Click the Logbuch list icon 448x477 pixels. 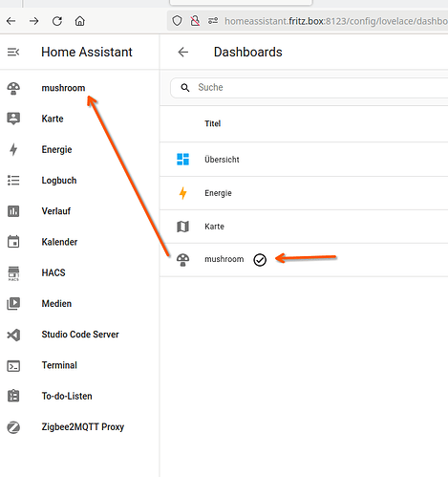click(13, 181)
